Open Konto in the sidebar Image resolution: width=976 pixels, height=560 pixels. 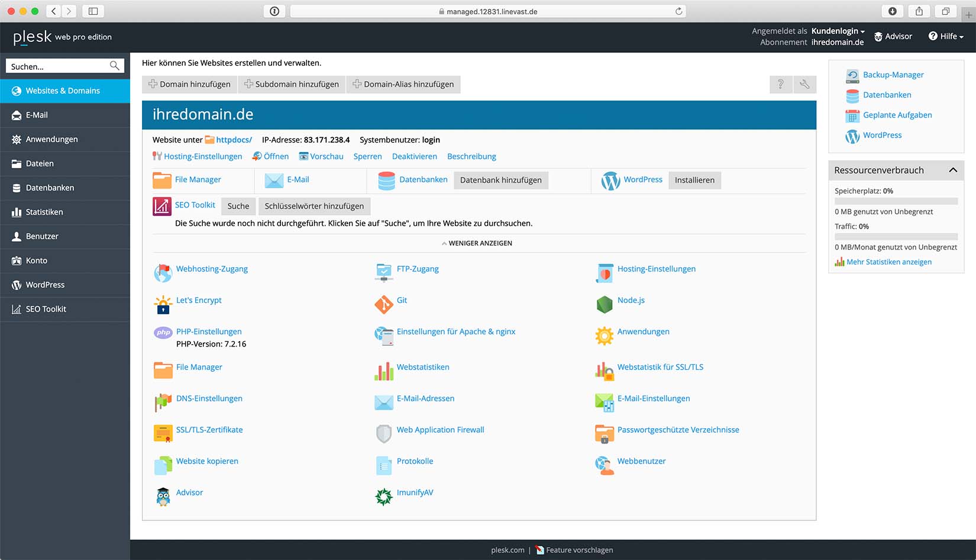(x=65, y=260)
